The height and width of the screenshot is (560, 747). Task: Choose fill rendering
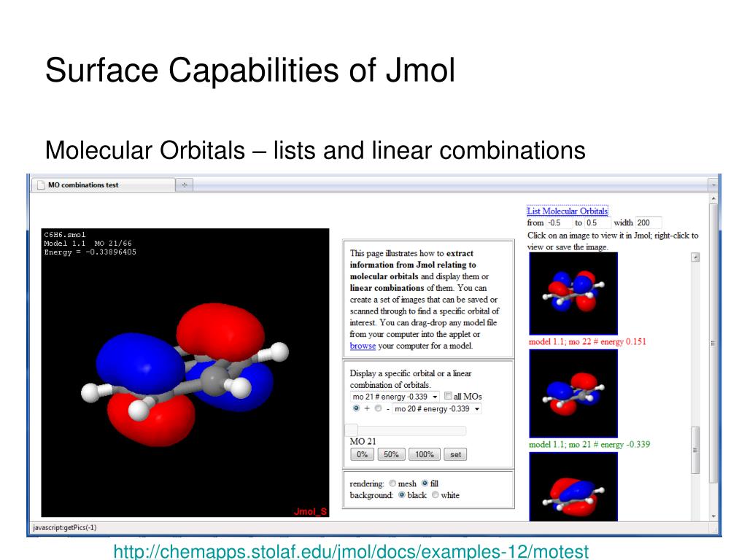coord(425,483)
